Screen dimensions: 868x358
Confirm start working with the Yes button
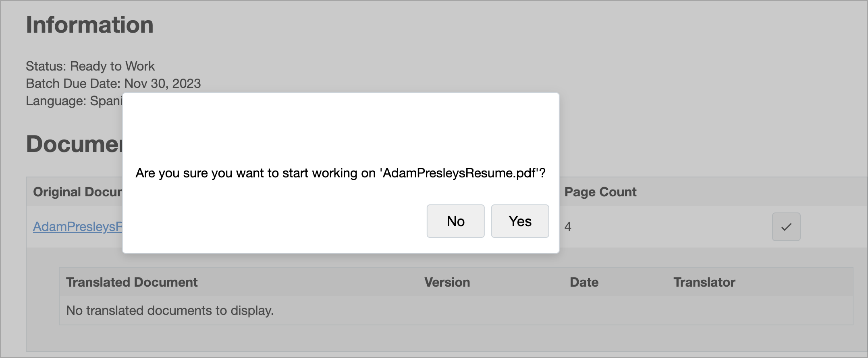(520, 221)
